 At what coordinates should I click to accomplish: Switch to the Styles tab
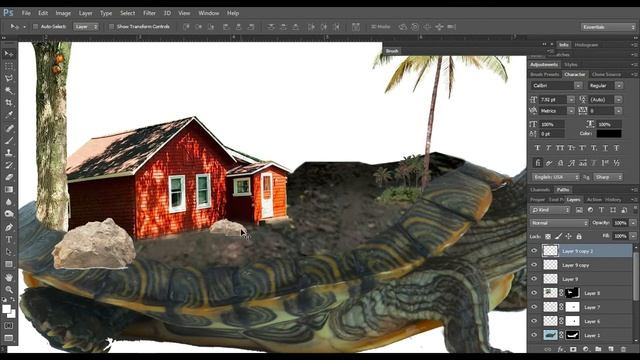coord(571,64)
